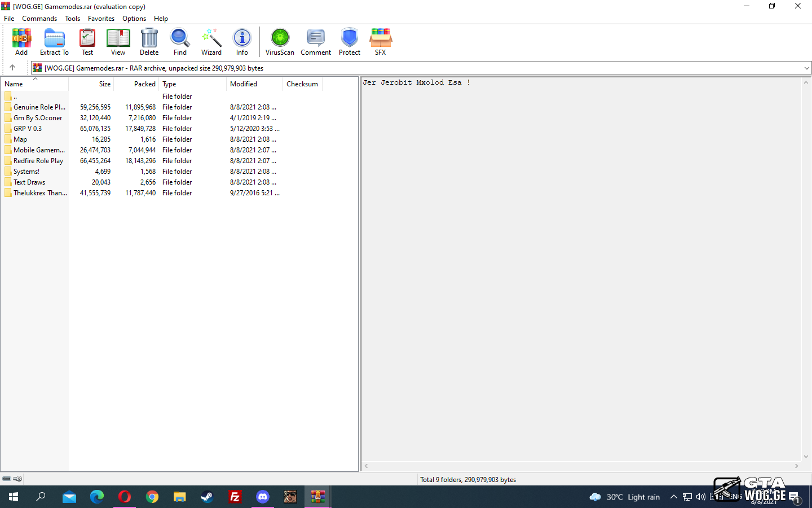Select the Redfire Role Play folder
This screenshot has height=508, width=812.
38,161
